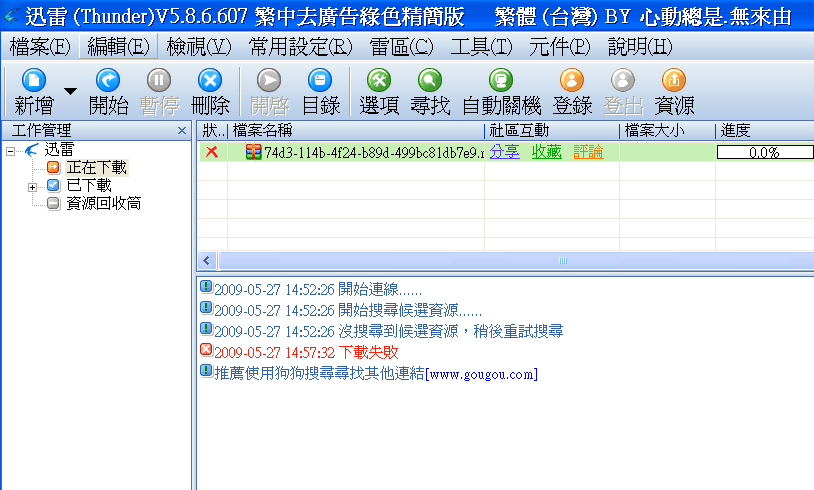
Task: Open the 元件(P) menu
Action: point(560,47)
